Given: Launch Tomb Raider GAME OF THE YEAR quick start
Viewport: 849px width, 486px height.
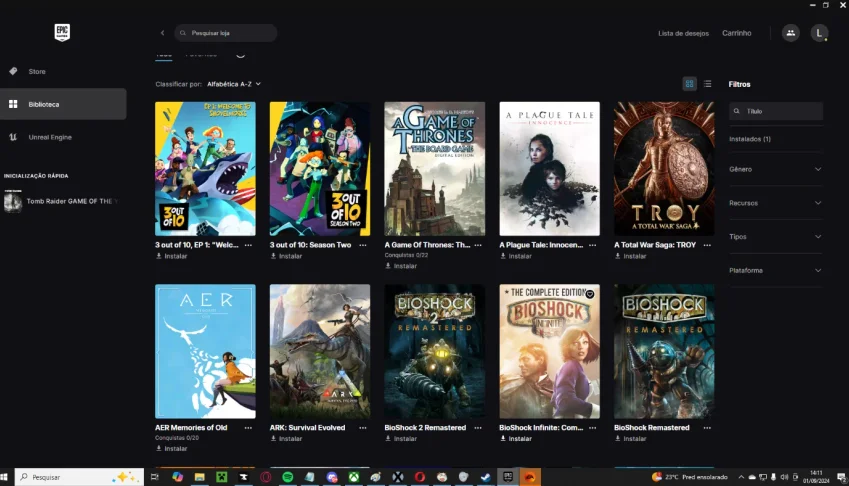Looking at the screenshot, I should coord(63,201).
